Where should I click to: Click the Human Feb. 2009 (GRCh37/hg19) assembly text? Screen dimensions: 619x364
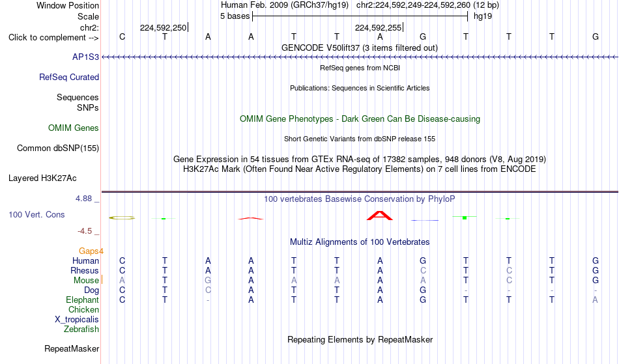[285, 5]
